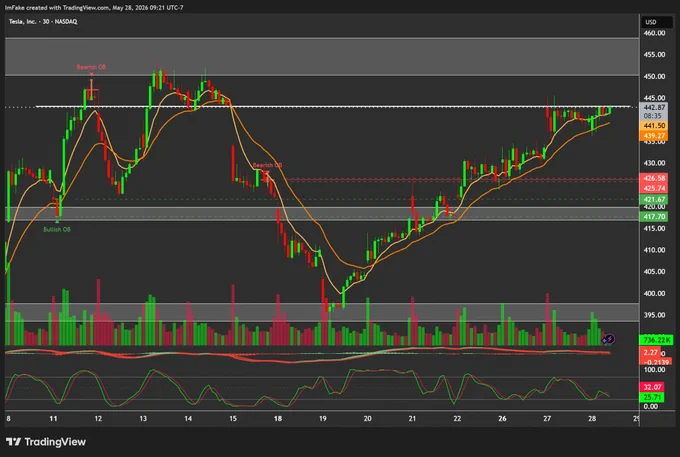Viewport: 680px width, 457px height.
Task: Select the 441.50 moving average tag
Action: (654, 125)
